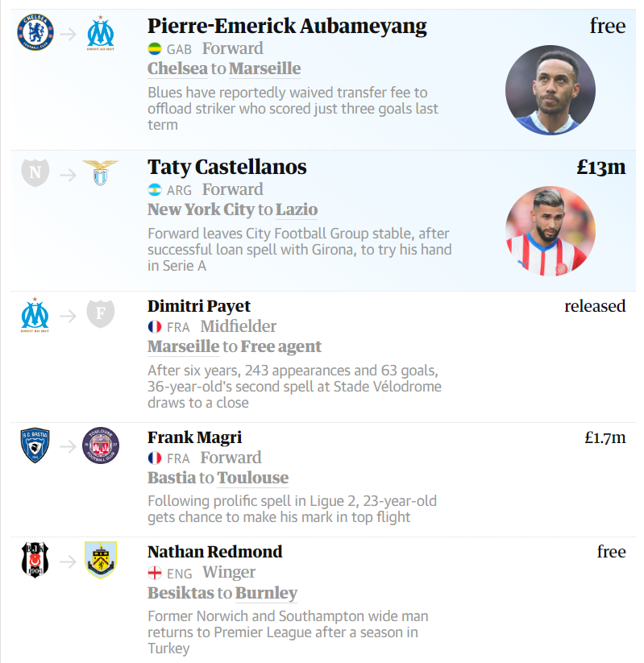
Task: Click Pierre-Emerick Aubameyang's photo
Action: (550, 89)
